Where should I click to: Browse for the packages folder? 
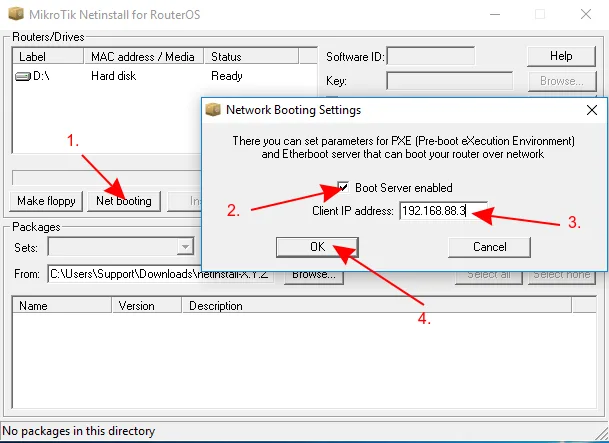click(311, 274)
